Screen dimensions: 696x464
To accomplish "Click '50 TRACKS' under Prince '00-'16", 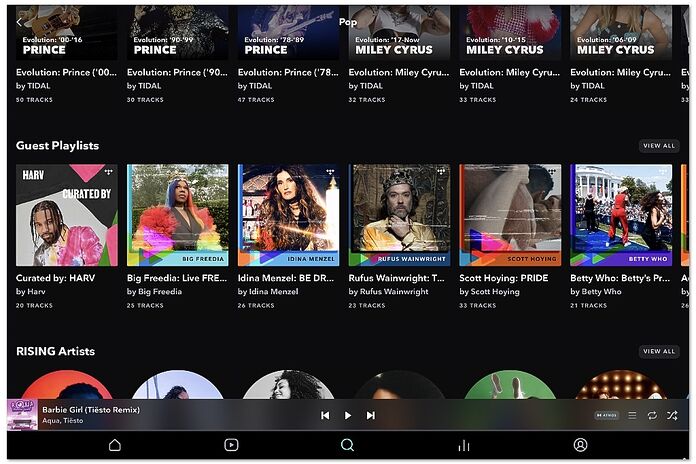I will coord(34,100).
